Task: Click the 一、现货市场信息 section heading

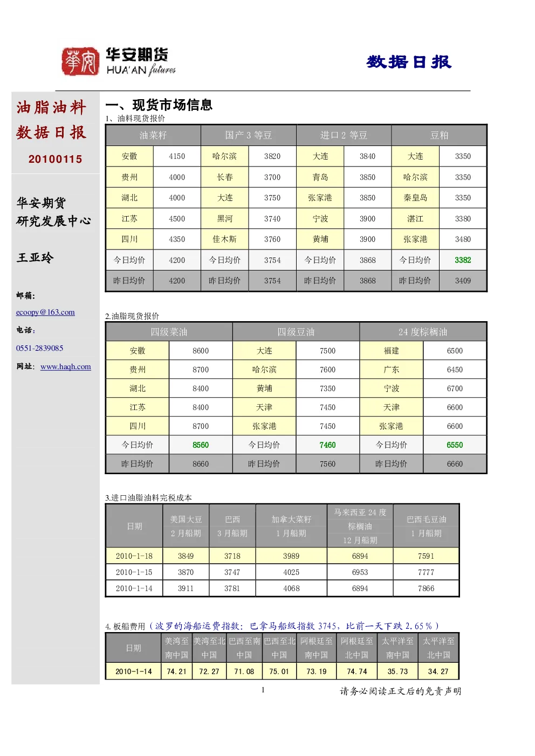Action: [159, 105]
